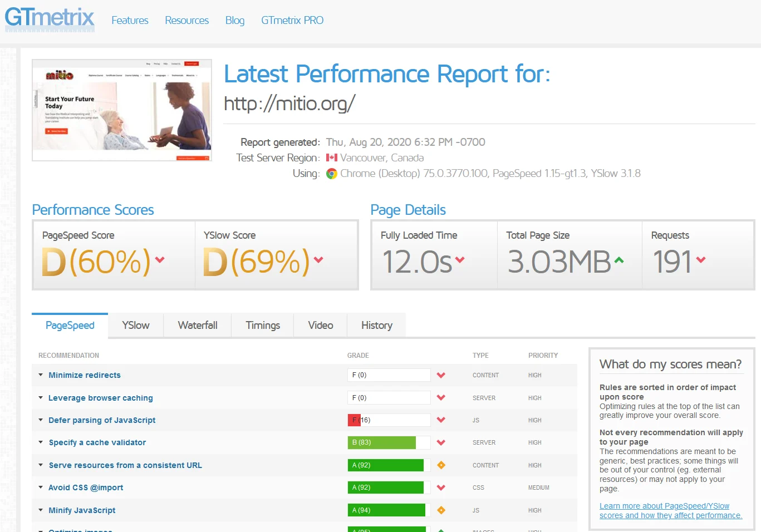The width and height of the screenshot is (761, 532).
Task: Click the orange diamond icon on Minify JavaScript row
Action: 441,510
